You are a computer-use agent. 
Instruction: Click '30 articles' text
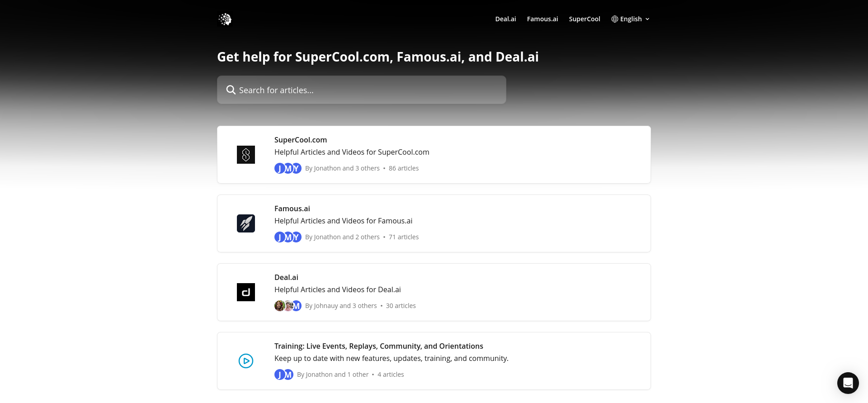(401, 306)
